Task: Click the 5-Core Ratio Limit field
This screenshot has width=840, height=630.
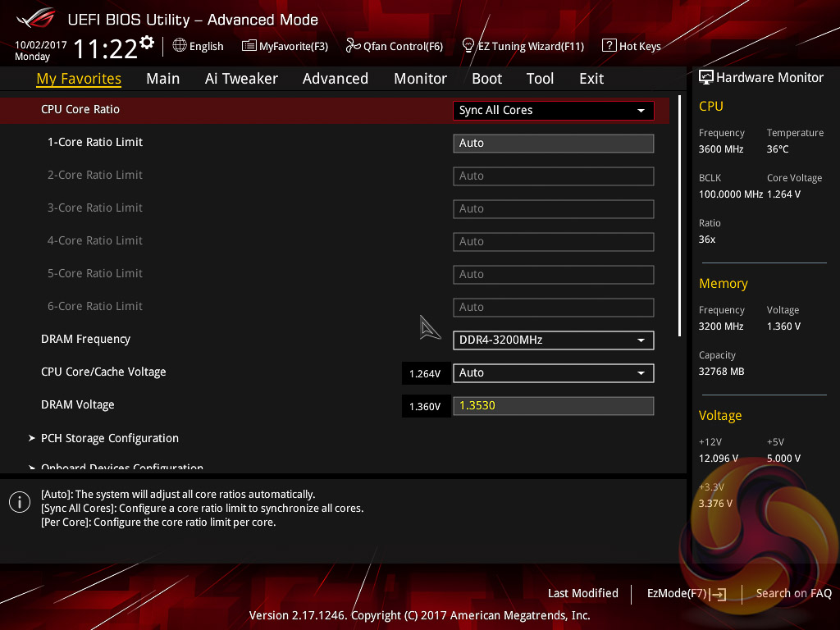Action: 554,274
